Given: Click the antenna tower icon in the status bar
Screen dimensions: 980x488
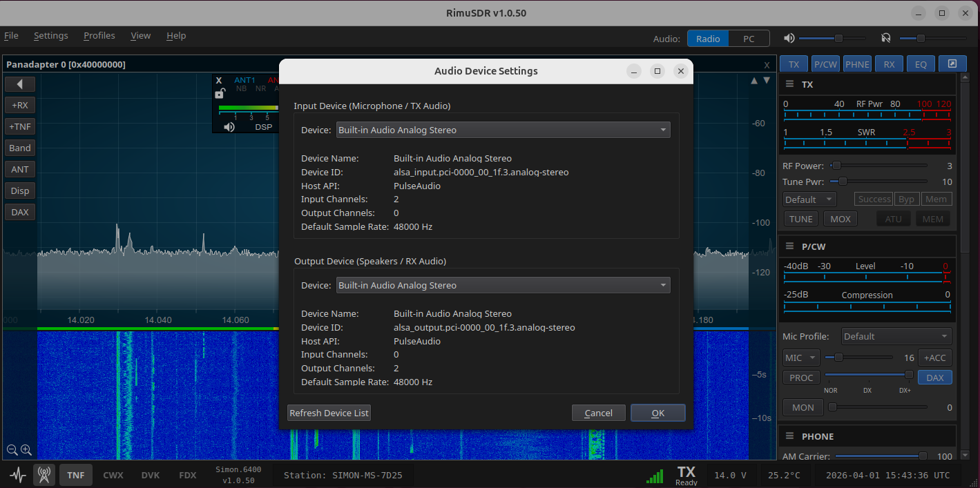Looking at the screenshot, I should pos(44,475).
